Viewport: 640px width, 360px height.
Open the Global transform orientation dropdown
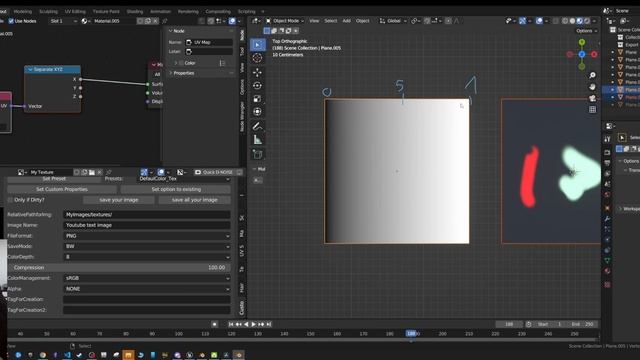[393, 21]
